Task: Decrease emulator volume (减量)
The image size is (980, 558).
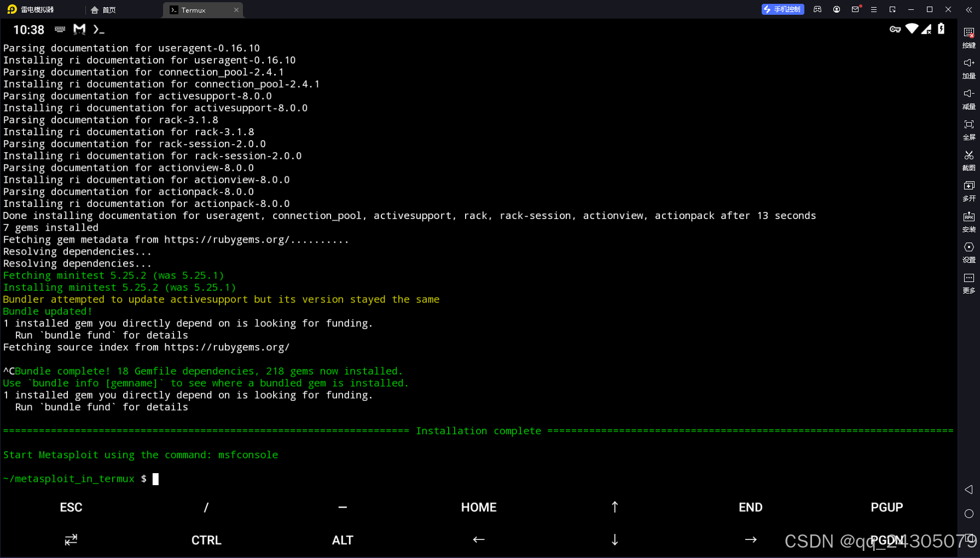Action: (x=969, y=99)
